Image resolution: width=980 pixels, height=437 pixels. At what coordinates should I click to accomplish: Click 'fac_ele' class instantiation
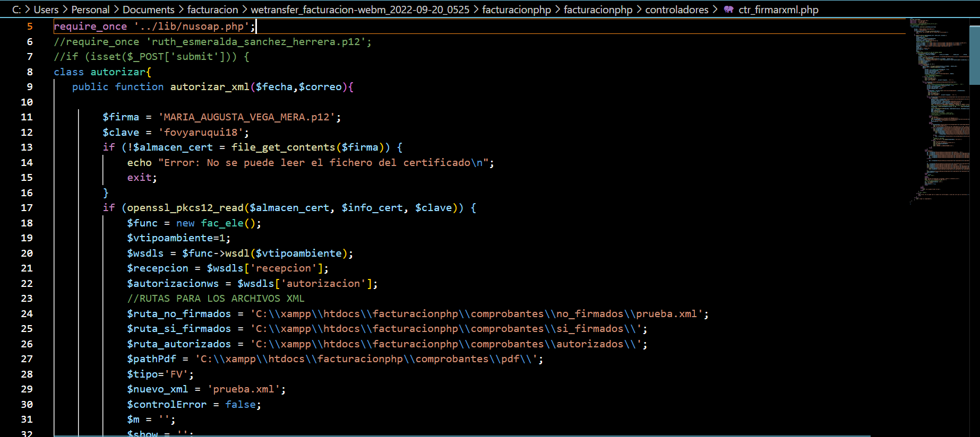point(222,223)
